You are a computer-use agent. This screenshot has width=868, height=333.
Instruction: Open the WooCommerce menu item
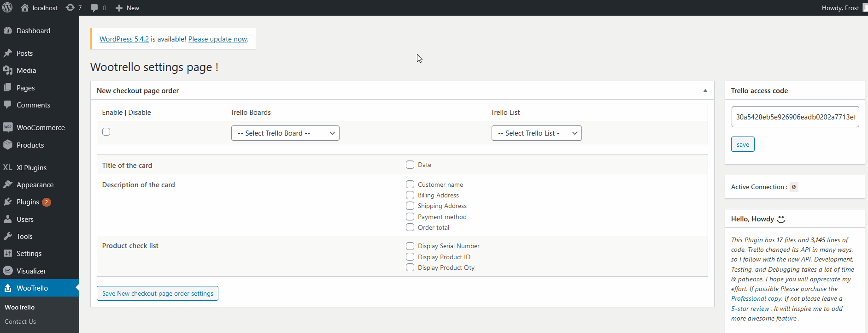(x=40, y=127)
